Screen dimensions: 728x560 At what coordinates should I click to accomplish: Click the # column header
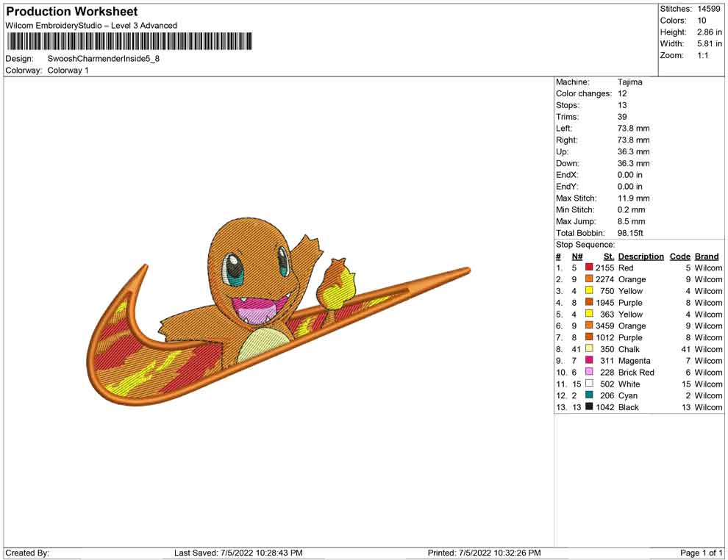coord(558,256)
